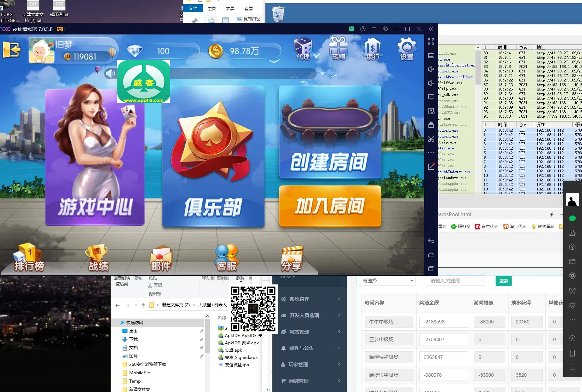Open the 银行 bank icon
582x392 pixels.
pyautogui.click(x=373, y=49)
